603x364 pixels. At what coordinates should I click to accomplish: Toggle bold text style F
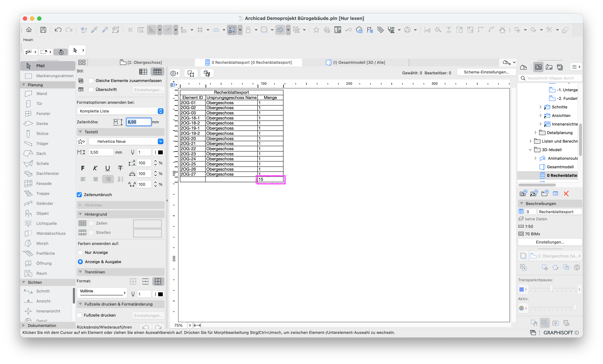pyautogui.click(x=83, y=168)
